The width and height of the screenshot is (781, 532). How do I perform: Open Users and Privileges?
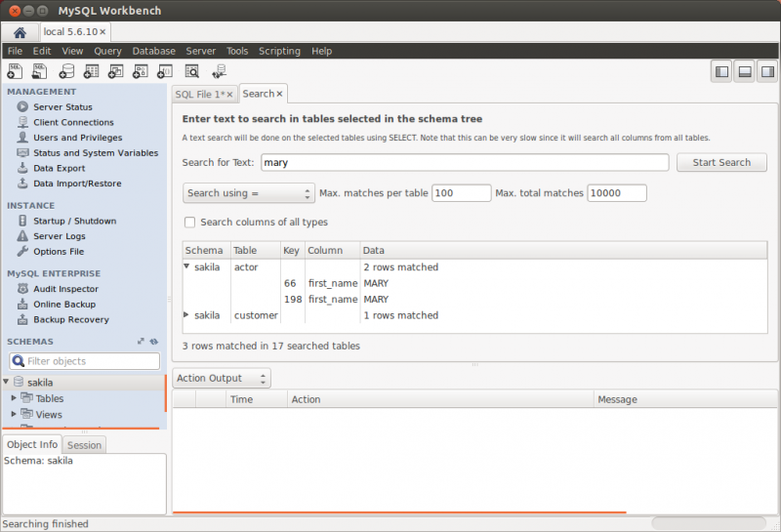click(x=77, y=138)
